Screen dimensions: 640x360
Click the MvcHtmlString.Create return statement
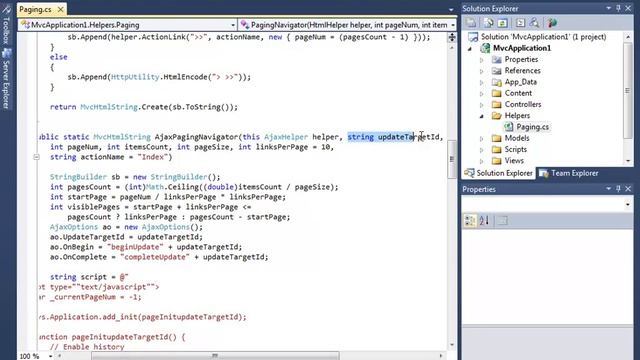[x=144, y=107]
